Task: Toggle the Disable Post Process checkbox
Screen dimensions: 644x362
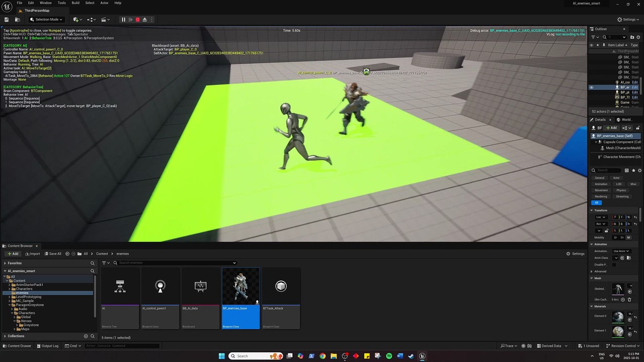Action: 614,264
